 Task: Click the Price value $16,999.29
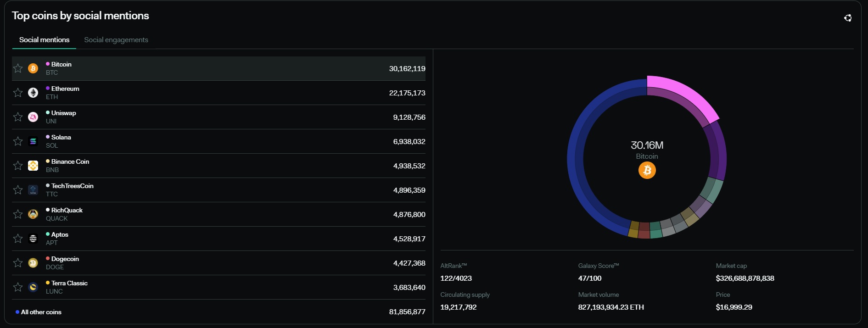tap(734, 307)
